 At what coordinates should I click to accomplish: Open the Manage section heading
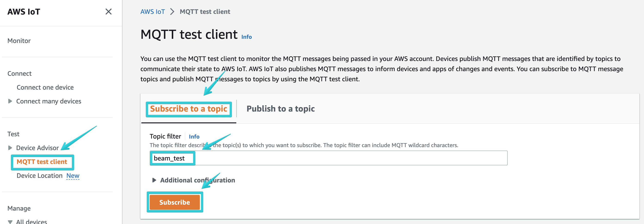point(19,208)
